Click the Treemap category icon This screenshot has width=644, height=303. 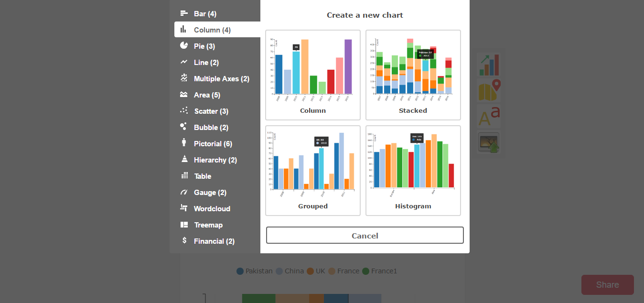click(184, 225)
